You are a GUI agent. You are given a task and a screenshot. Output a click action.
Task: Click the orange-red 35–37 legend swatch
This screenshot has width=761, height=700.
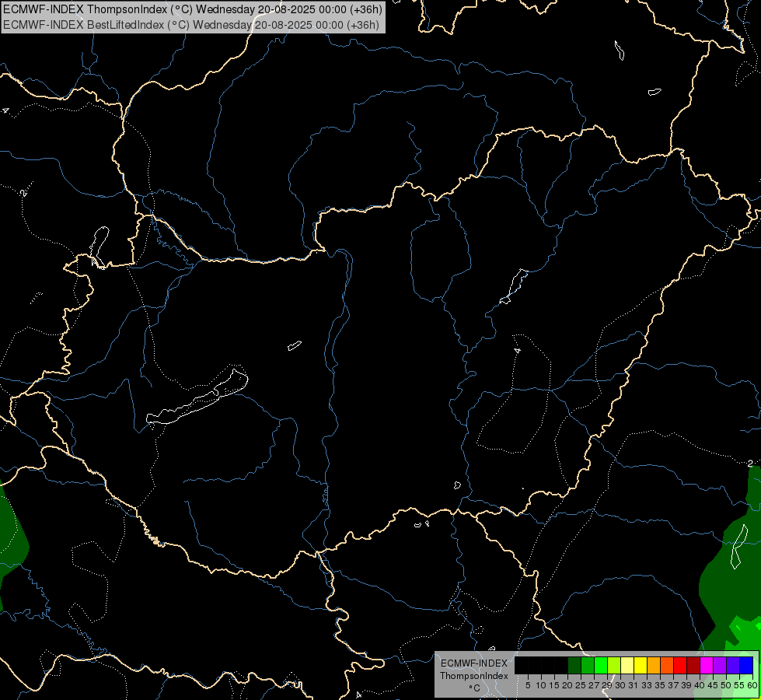(667, 665)
